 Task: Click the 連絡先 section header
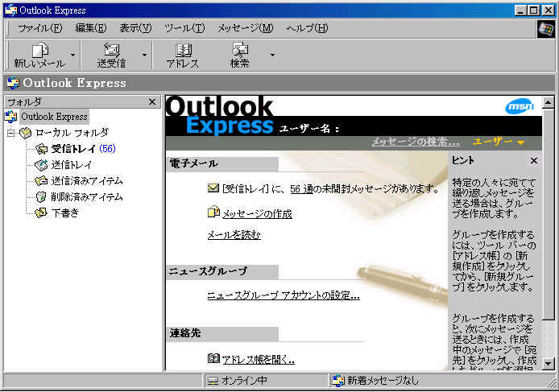222,333
